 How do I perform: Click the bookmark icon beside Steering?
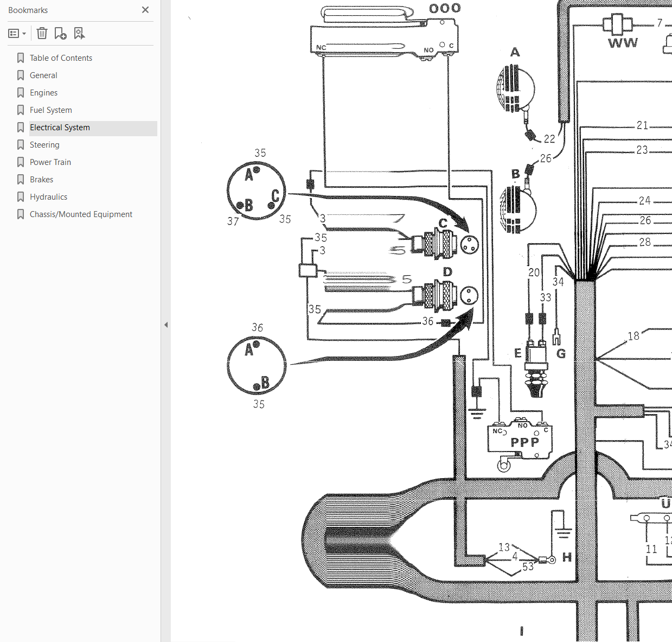coord(21,145)
